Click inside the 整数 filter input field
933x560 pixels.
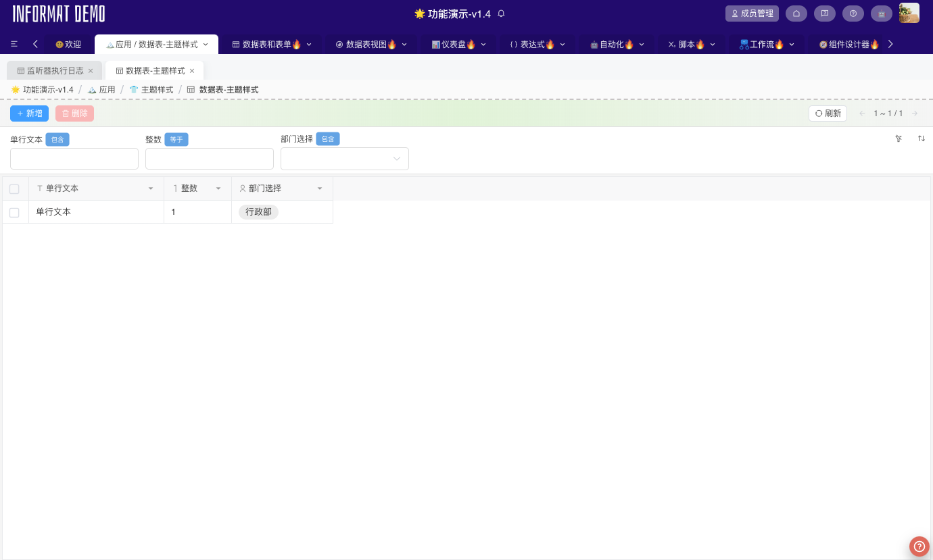point(210,159)
